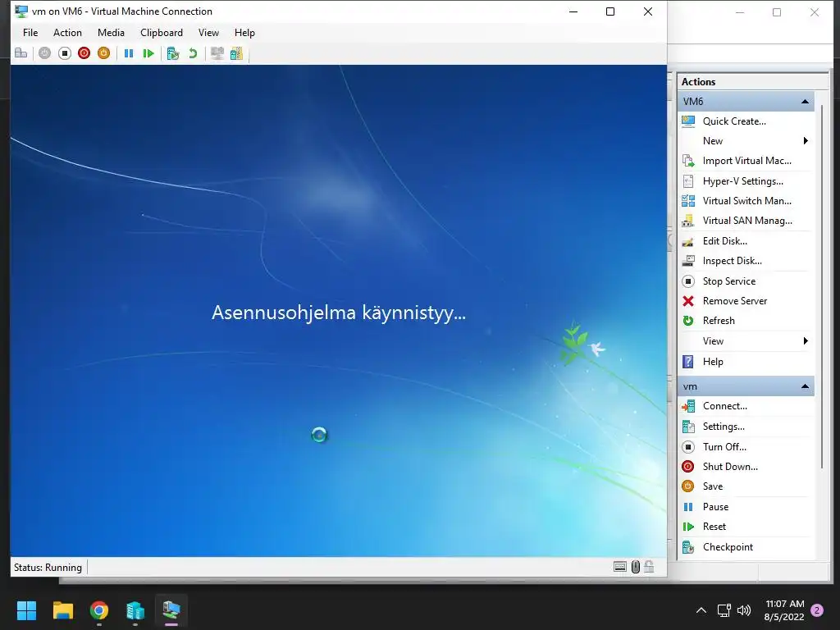This screenshot has width=840, height=630.
Task: Click the Enhanced Session toolbar icon
Action: [x=217, y=53]
